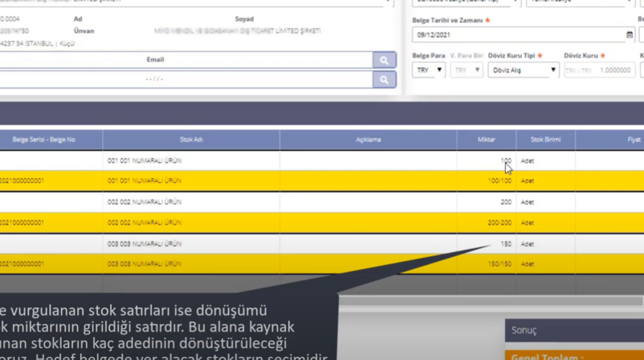Select the Açıklama column header
This screenshot has width=644, height=360.
(x=368, y=140)
